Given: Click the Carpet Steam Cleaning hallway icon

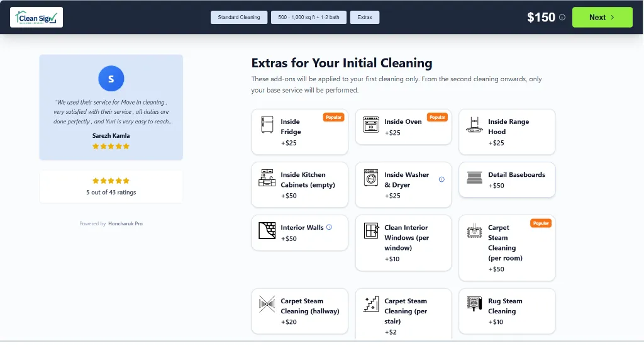Looking at the screenshot, I should click(x=267, y=304).
